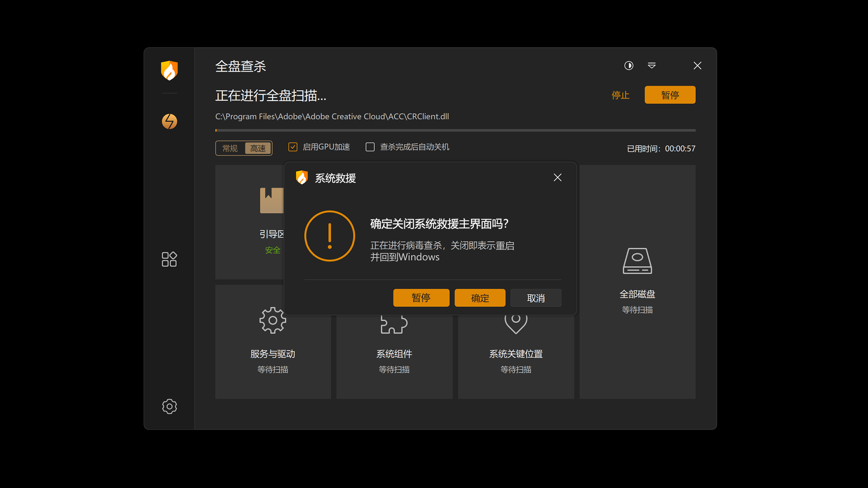
Task: Select the 高速 scan mode
Action: [258, 148]
